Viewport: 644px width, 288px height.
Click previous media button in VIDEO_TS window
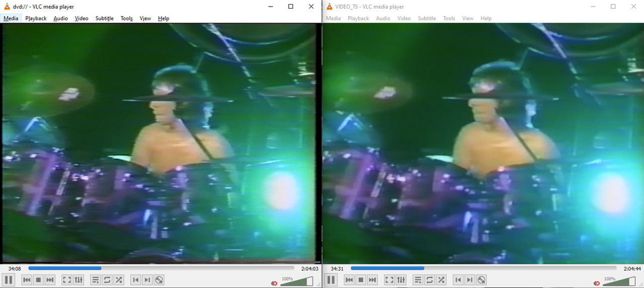click(x=349, y=280)
